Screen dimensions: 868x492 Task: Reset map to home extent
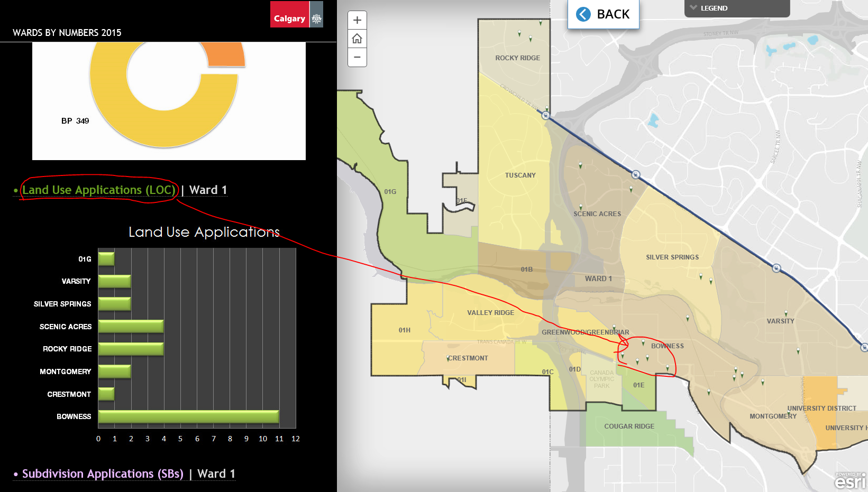click(357, 39)
